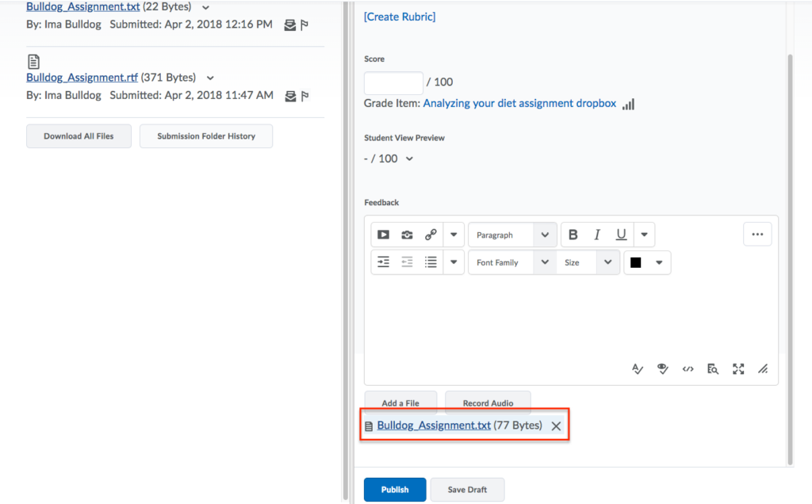Image resolution: width=812 pixels, height=504 pixels.
Task: Click the preview icon in the editor
Action: 713,368
